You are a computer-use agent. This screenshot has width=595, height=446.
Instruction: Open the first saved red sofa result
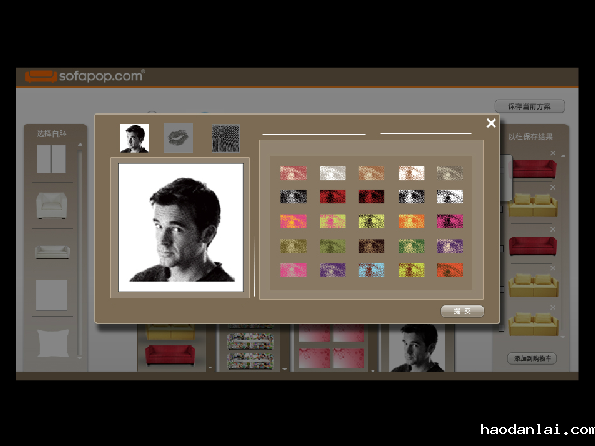point(534,169)
